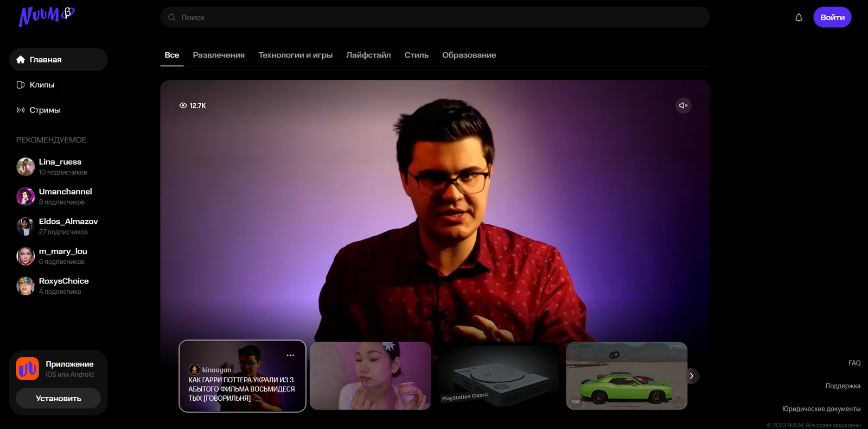Open Eldos_Almazov profile avatar
The image size is (868, 429).
pyautogui.click(x=25, y=226)
